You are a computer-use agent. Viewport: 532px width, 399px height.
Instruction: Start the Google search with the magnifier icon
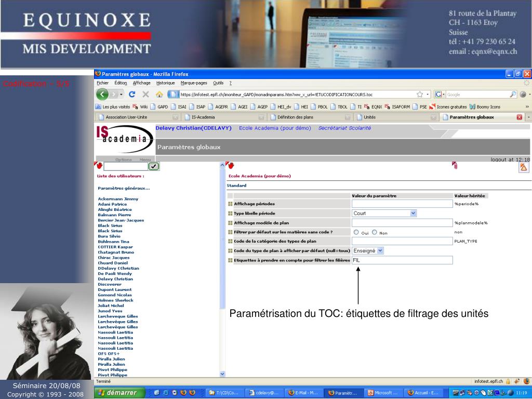(513, 95)
